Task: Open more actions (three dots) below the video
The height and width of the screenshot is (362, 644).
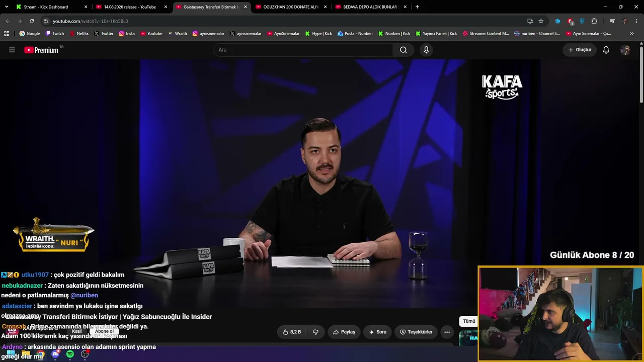Action: [447, 332]
